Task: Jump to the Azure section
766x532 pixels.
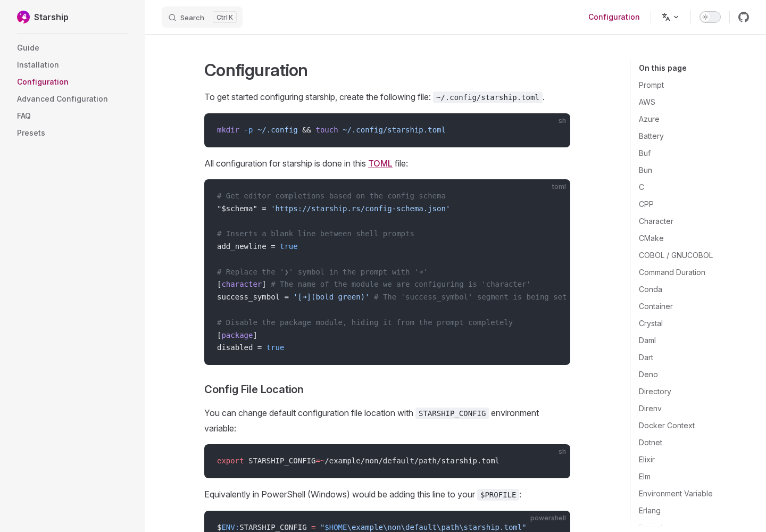Action: coord(649,119)
